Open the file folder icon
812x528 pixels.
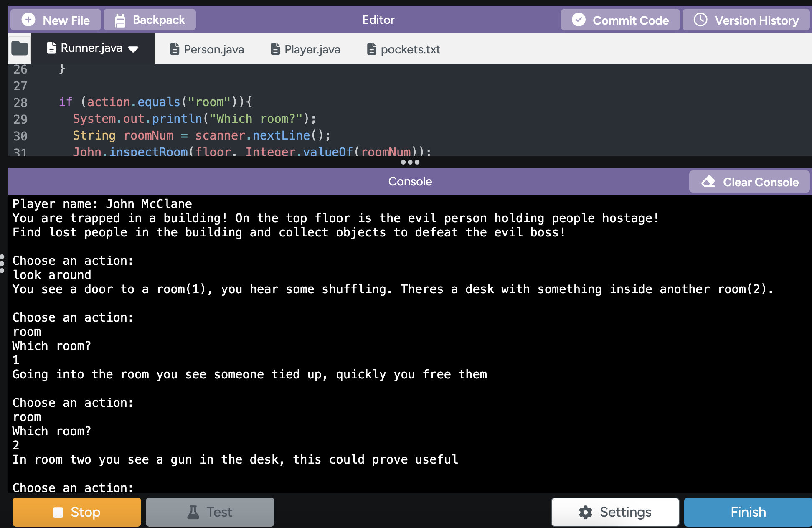20,48
